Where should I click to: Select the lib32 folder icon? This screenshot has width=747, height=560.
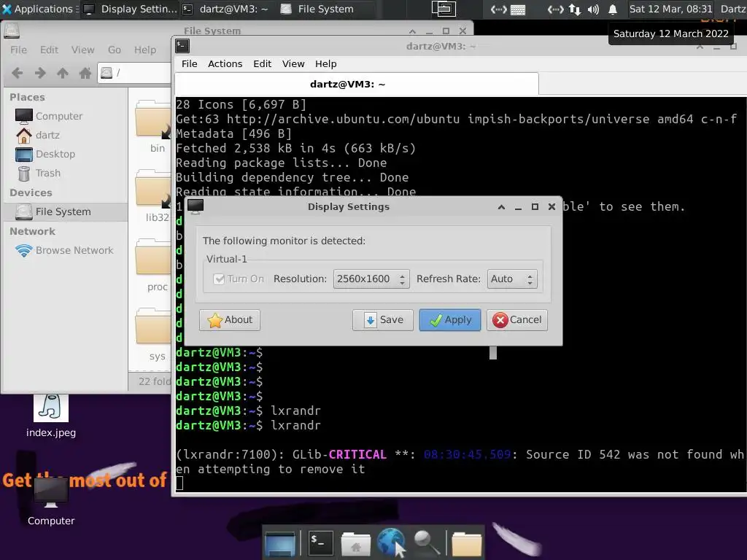coord(153,189)
